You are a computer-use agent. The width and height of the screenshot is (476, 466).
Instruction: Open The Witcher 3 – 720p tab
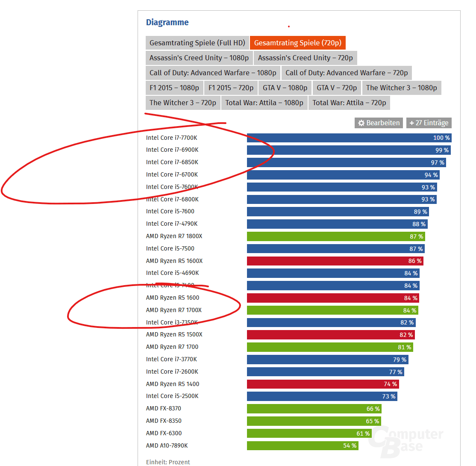tap(183, 103)
